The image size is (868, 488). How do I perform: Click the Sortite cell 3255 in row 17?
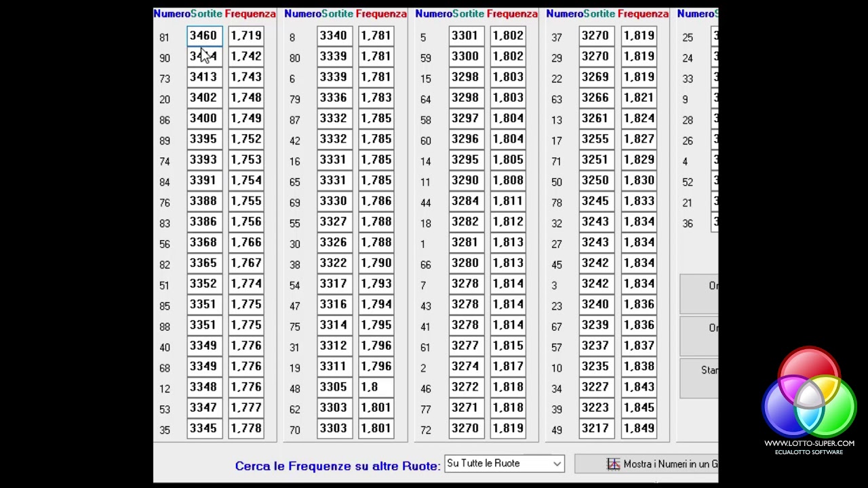tap(597, 140)
